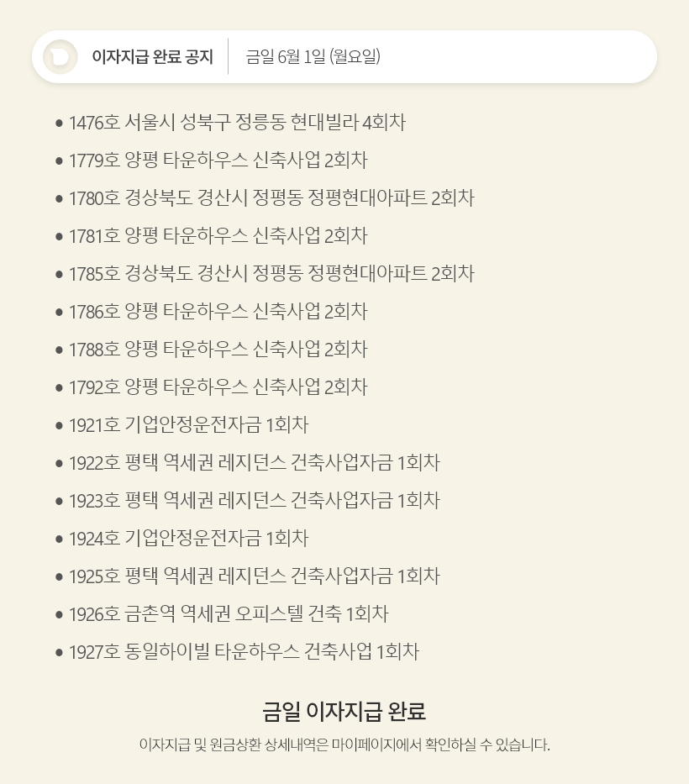Click the 1792호 신축사업 2회차 entry
The image size is (689, 784).
(x=218, y=387)
